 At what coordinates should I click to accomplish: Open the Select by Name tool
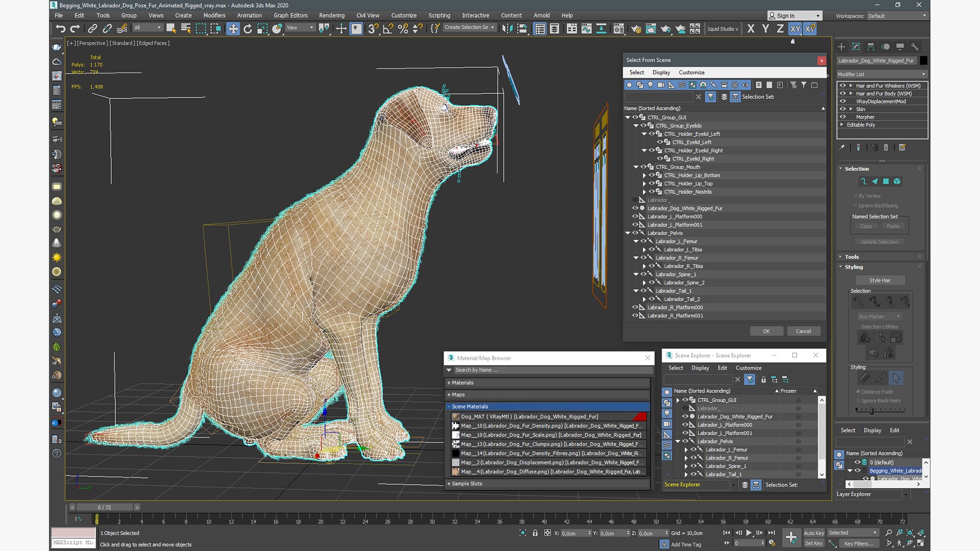coord(186,29)
